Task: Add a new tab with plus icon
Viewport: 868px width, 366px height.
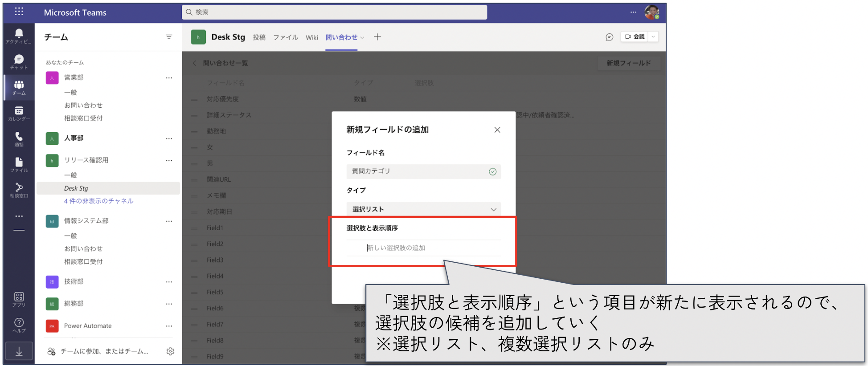Action: coord(377,37)
